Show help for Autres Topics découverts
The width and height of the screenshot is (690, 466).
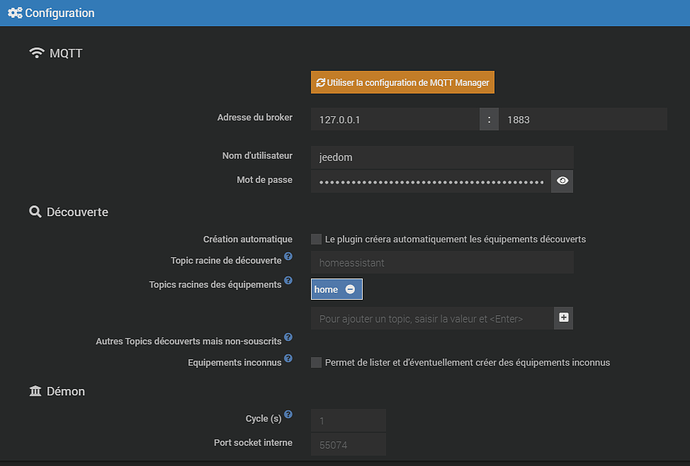coord(288,338)
